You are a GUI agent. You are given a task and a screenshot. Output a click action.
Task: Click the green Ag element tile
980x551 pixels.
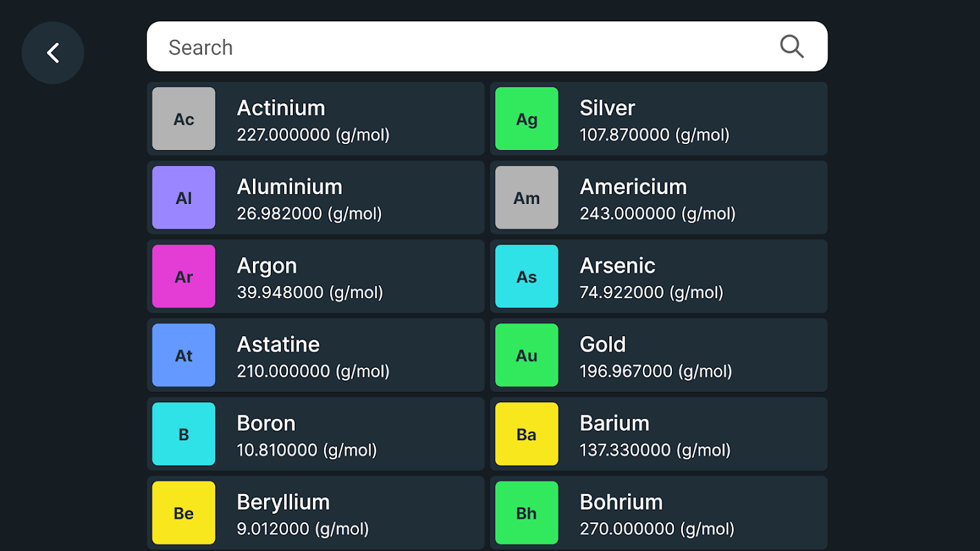(x=527, y=118)
